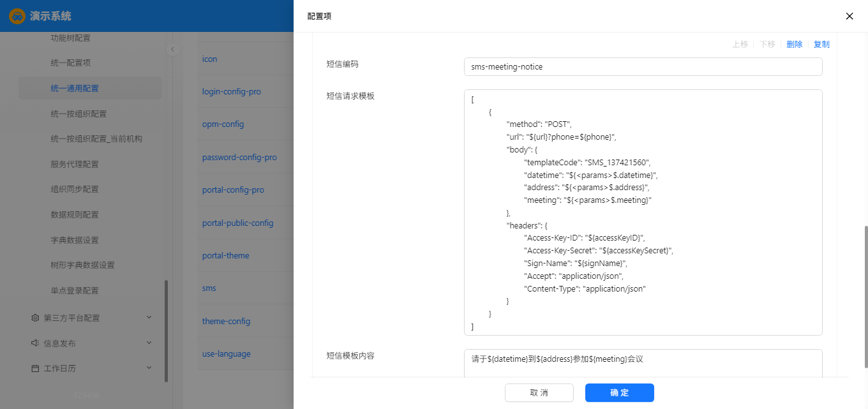Click the drawer's vertical scrollbar
This screenshot has width=868, height=409.
point(865,297)
